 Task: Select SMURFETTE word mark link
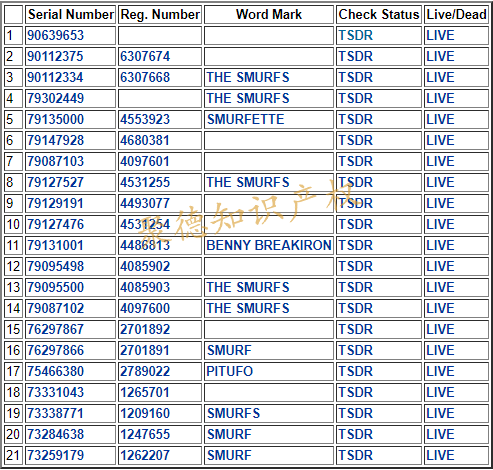point(246,119)
